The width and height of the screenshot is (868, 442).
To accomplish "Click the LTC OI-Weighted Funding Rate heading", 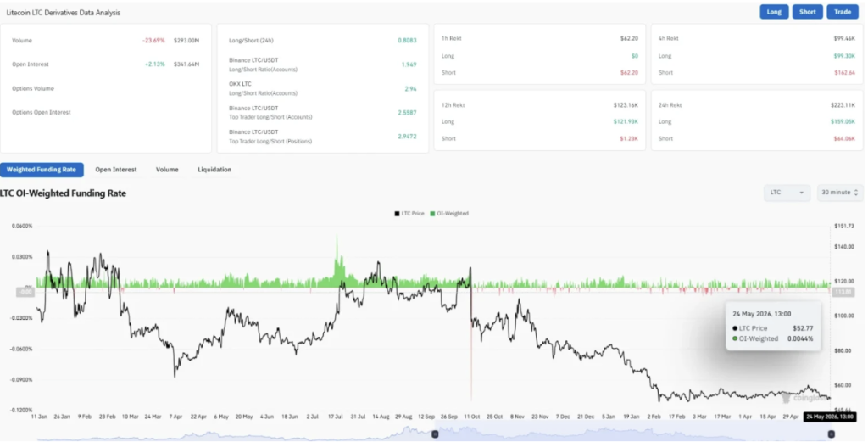I will pyautogui.click(x=63, y=193).
